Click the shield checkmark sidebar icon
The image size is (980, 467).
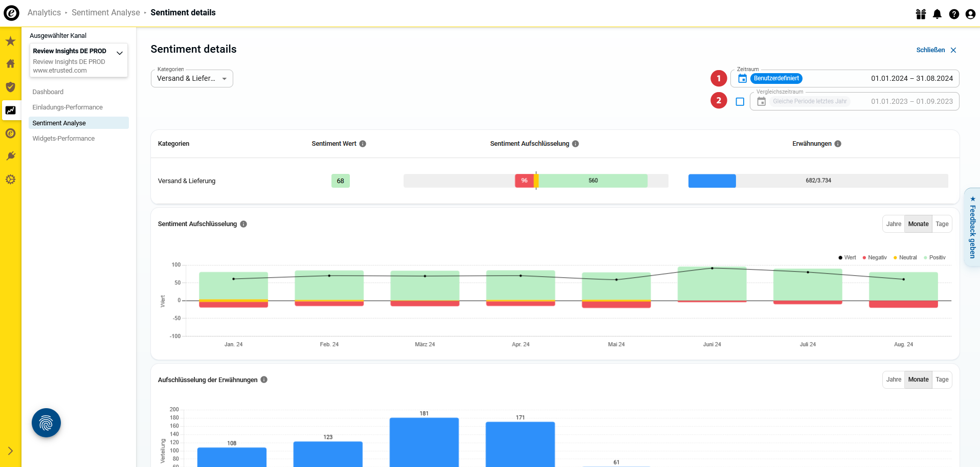[10, 87]
